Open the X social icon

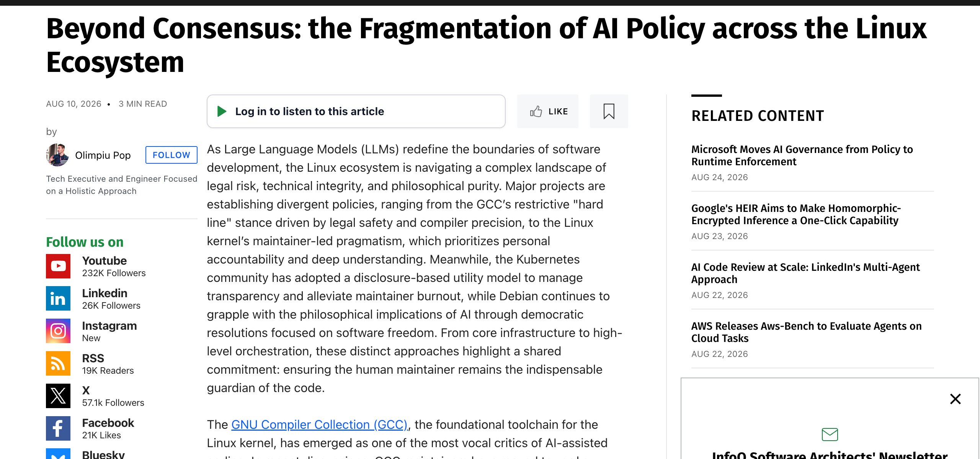pyautogui.click(x=58, y=396)
